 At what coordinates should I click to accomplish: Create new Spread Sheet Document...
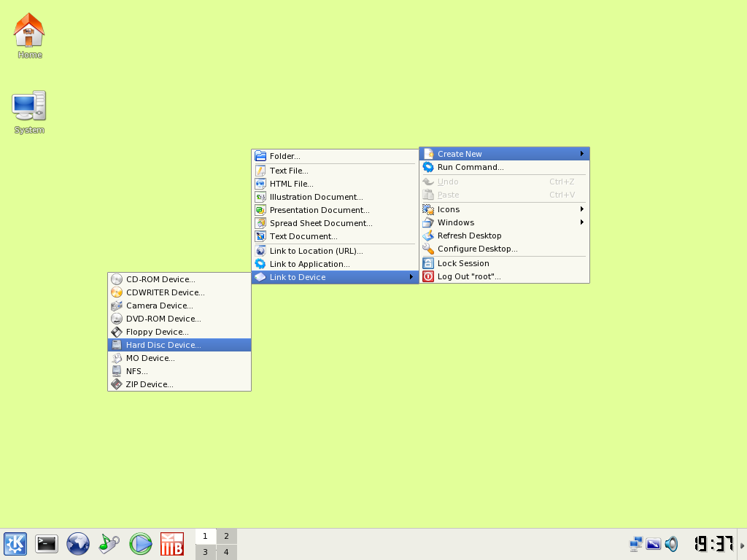click(335, 223)
